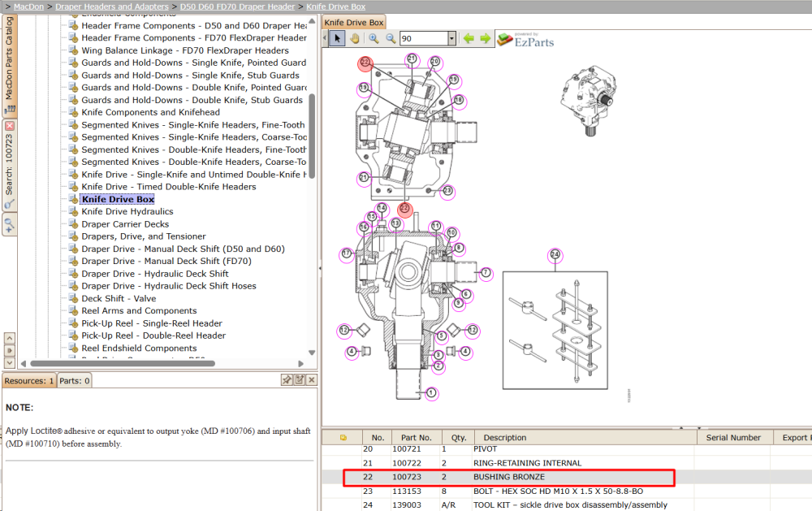This screenshot has height=511, width=812.
Task: Click the zoom in magnifier
Action: click(374, 38)
